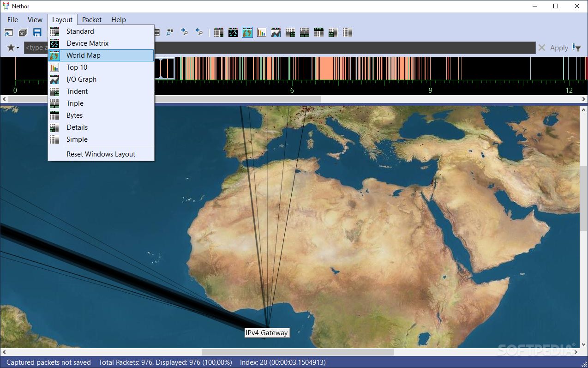Choose Triple in the Layout menu
588x368 pixels.
click(101, 103)
